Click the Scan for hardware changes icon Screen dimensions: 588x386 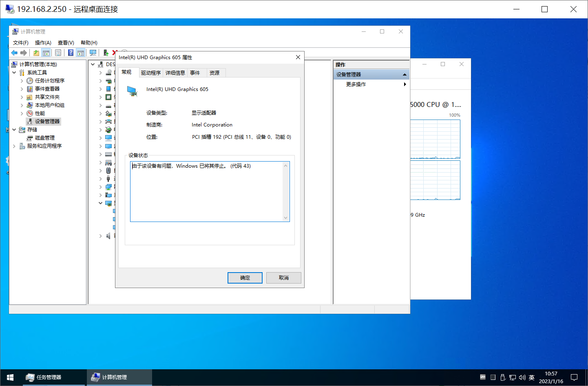pos(93,53)
